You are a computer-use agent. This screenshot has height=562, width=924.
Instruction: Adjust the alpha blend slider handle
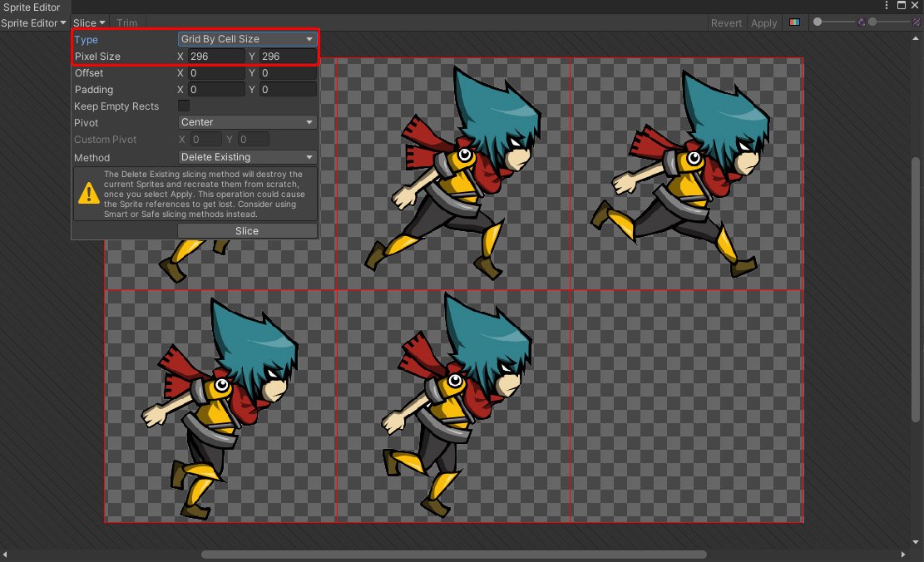pyautogui.click(x=818, y=22)
